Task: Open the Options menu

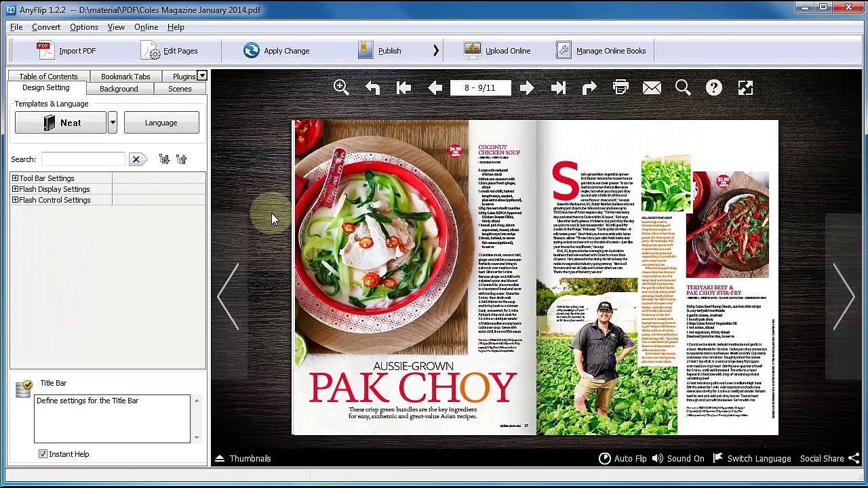Action: 84,27
